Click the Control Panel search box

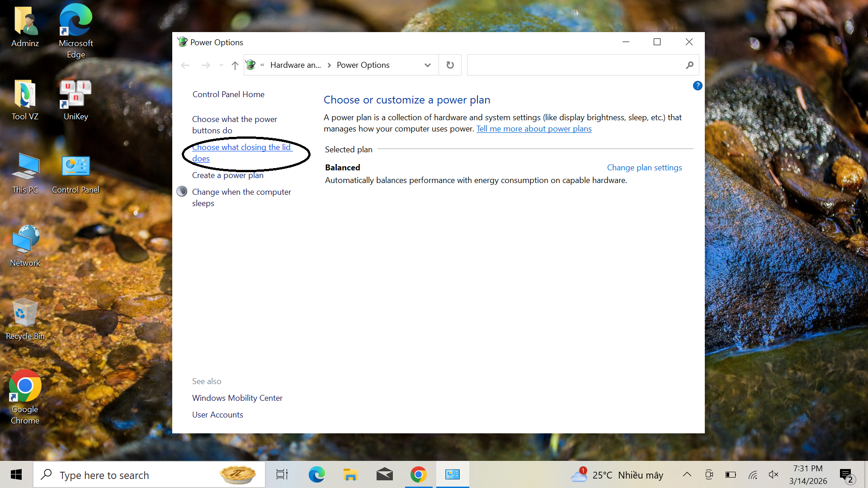point(574,65)
